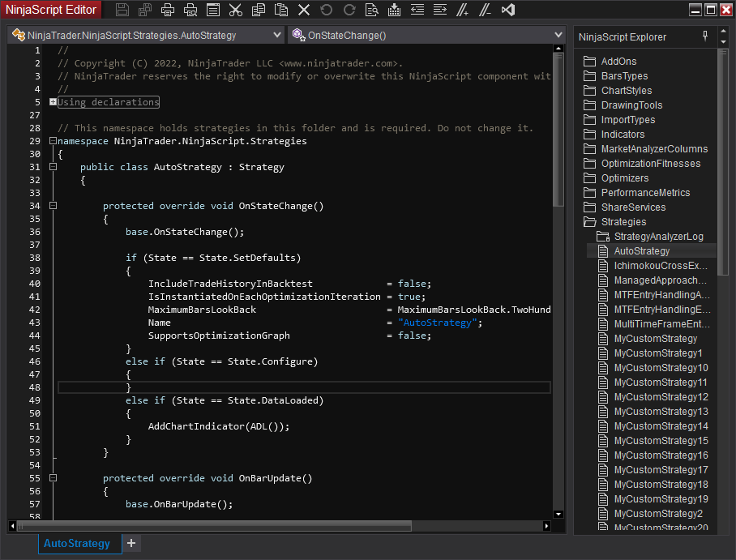Collapse the OnStateChange method at line 34
Image resolution: width=736 pixels, height=560 pixels.
point(53,206)
